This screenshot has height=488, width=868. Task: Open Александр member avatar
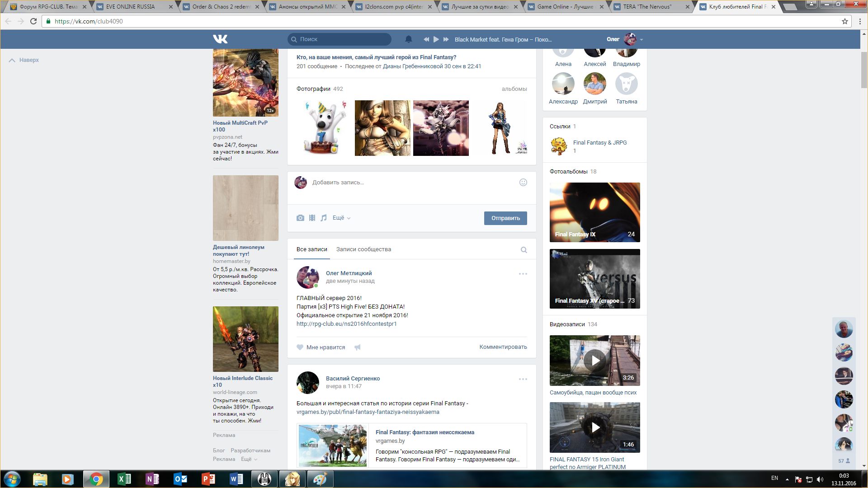click(563, 84)
